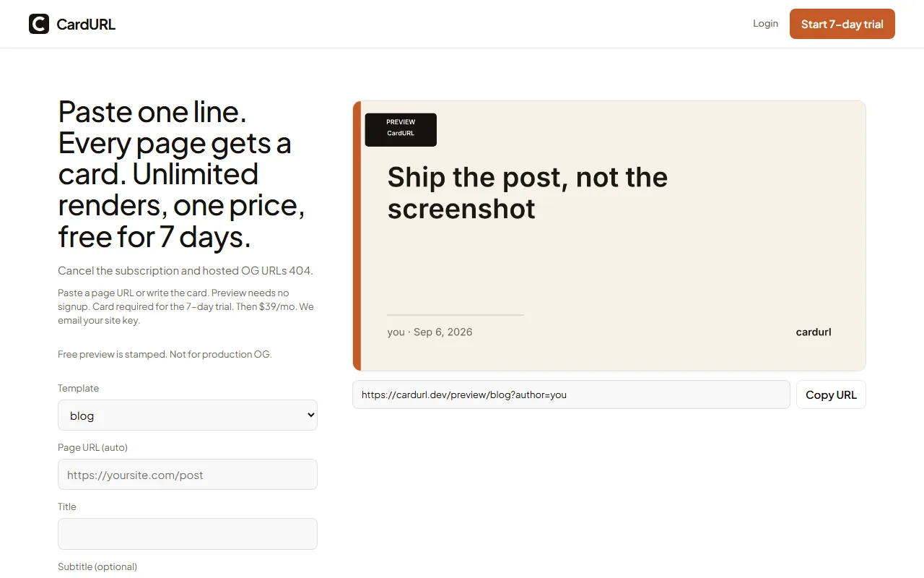The width and height of the screenshot is (924, 578).
Task: Copy the preview URL with Copy URL
Action: pyautogui.click(x=831, y=394)
